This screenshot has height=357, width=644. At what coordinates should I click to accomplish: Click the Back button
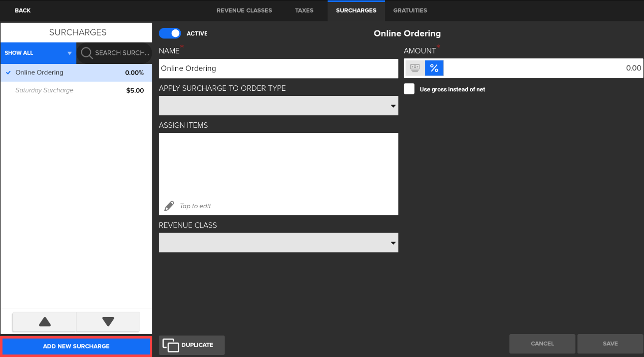[x=22, y=10]
